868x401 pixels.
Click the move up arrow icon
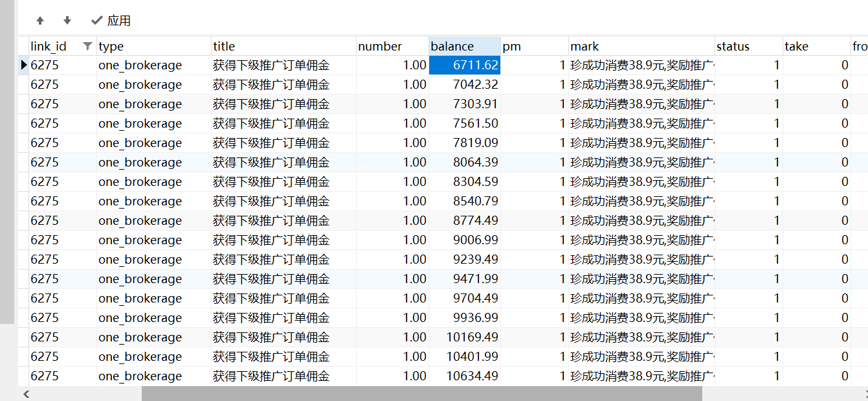(x=40, y=21)
